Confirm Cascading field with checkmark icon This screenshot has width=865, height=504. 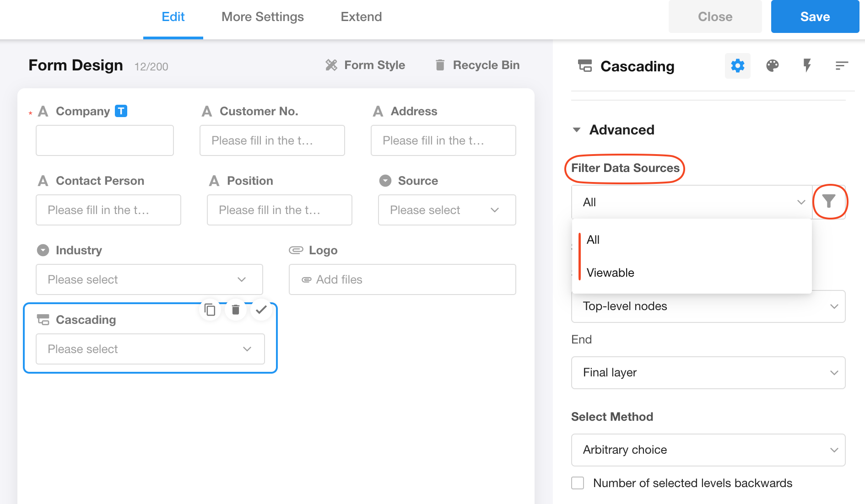click(261, 310)
